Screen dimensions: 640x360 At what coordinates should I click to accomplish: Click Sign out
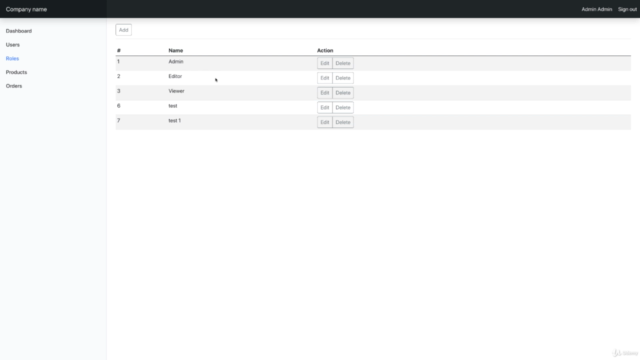click(x=627, y=9)
